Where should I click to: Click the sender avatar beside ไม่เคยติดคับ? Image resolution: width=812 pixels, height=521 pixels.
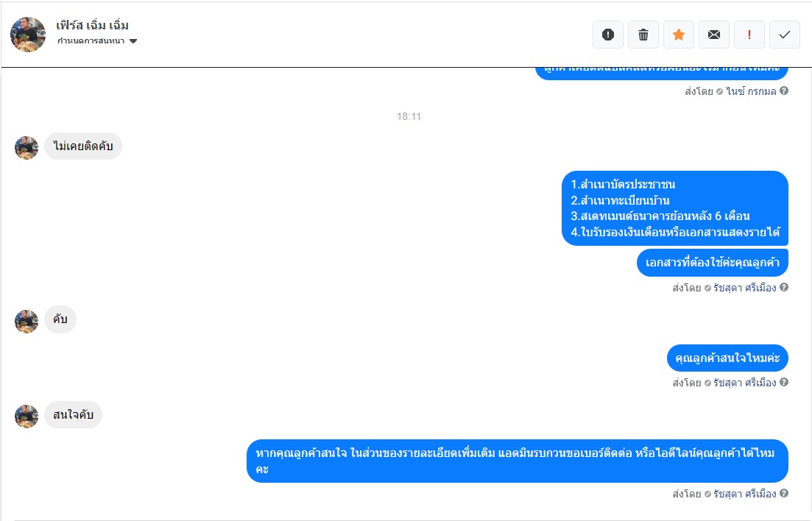click(27, 148)
